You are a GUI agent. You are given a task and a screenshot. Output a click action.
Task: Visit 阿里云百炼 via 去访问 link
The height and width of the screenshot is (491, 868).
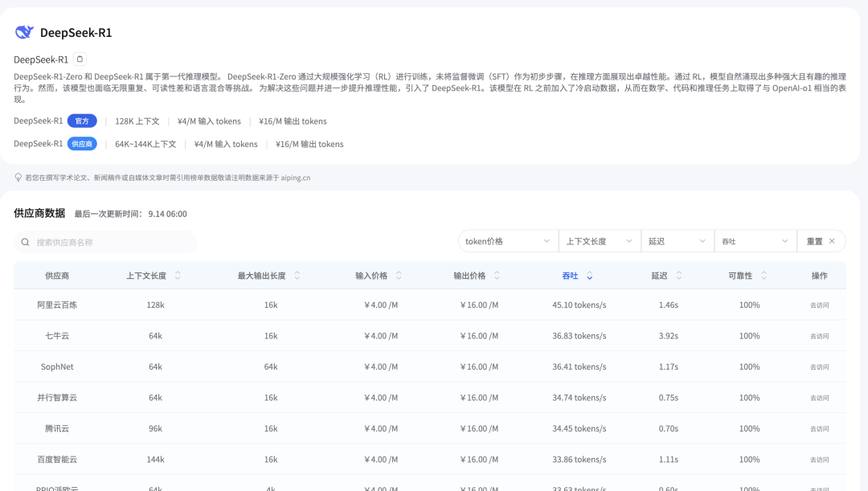pyautogui.click(x=819, y=305)
